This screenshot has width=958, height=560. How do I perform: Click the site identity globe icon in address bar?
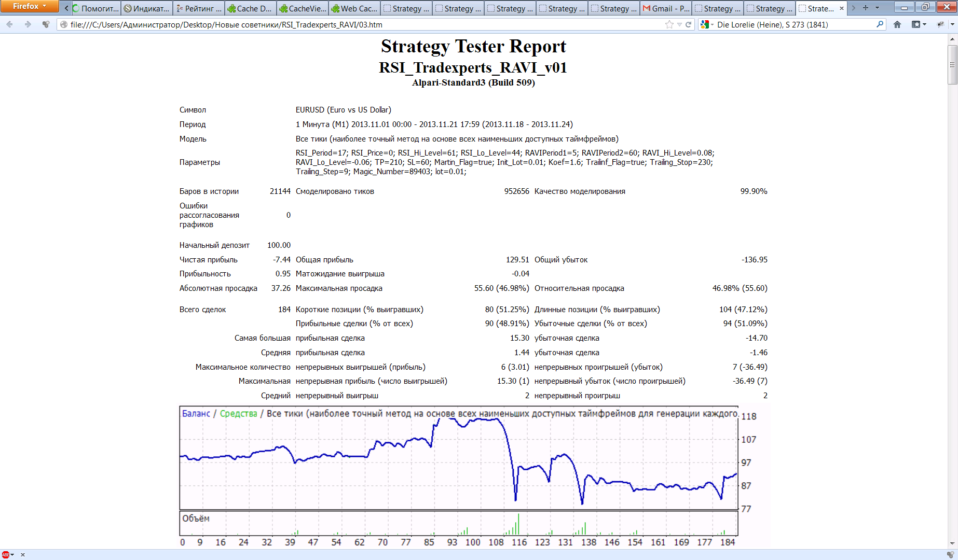point(64,24)
